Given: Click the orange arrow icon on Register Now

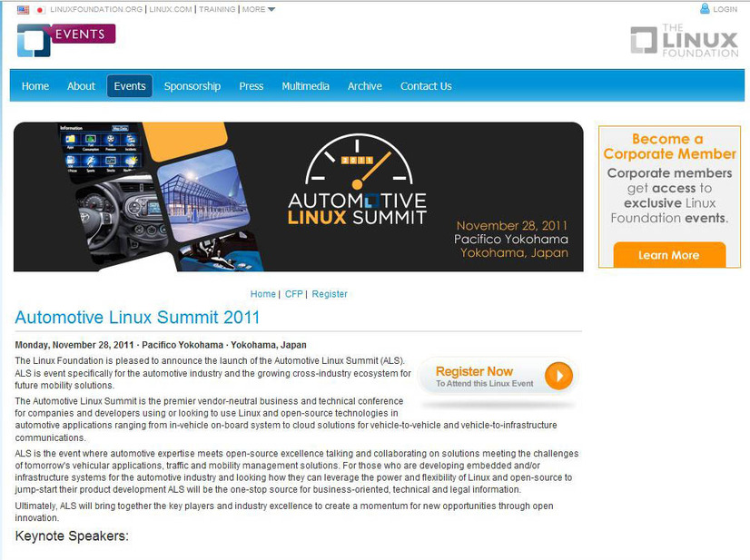Looking at the screenshot, I should pos(558,376).
